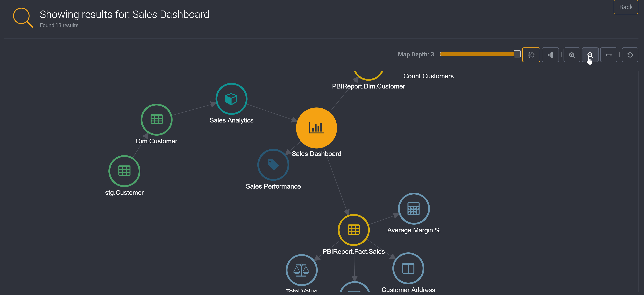Zoom out of the lineage map

click(x=590, y=55)
